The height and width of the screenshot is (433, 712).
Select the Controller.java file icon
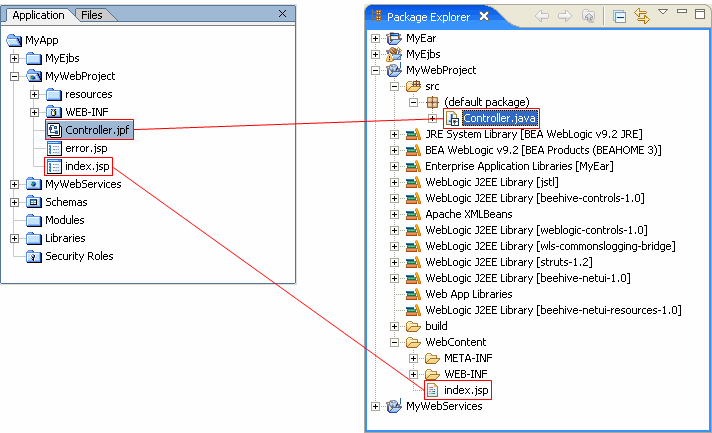(x=452, y=118)
